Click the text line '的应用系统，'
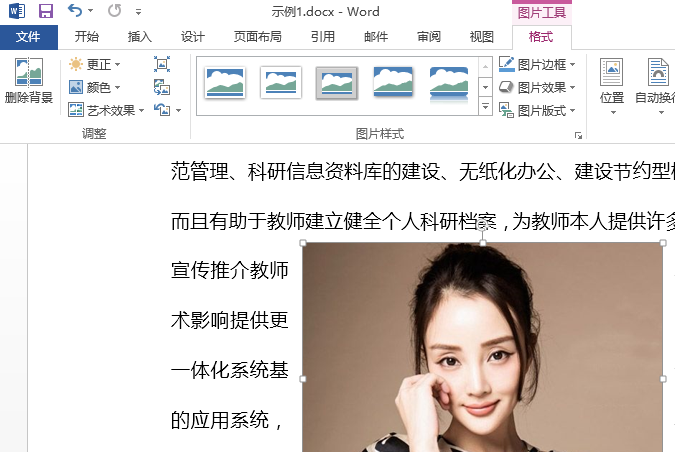Viewport: 675px width, 452px height. tap(227, 420)
